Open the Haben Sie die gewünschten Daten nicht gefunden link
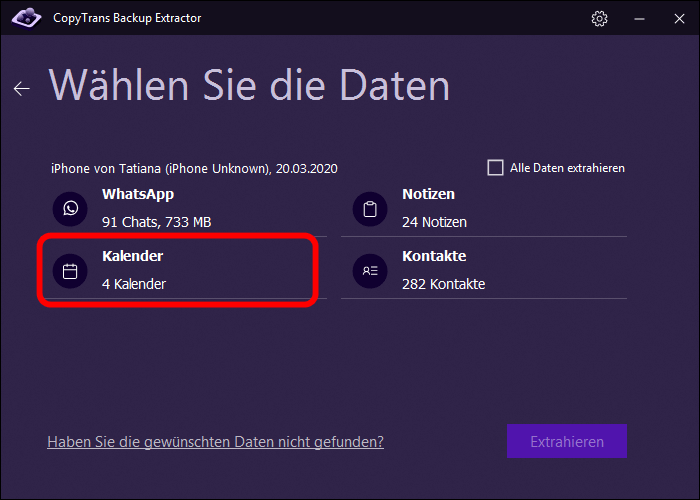This screenshot has height=500, width=700. 216,442
